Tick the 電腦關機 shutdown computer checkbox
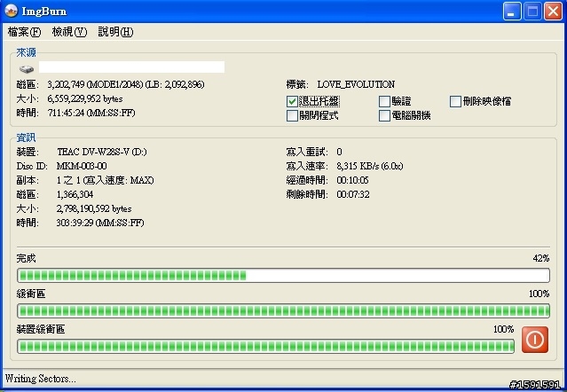Image resolution: width=567 pixels, height=392 pixels. pyautogui.click(x=384, y=115)
